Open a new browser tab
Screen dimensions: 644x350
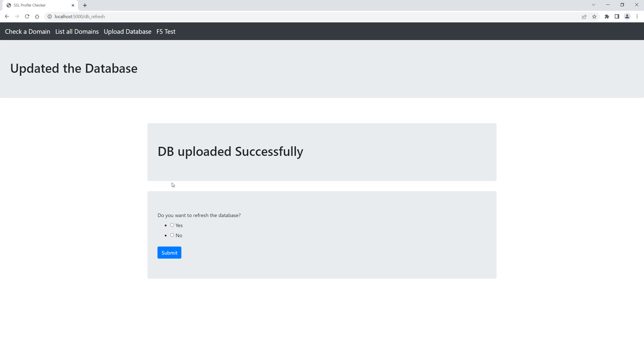coord(85,5)
